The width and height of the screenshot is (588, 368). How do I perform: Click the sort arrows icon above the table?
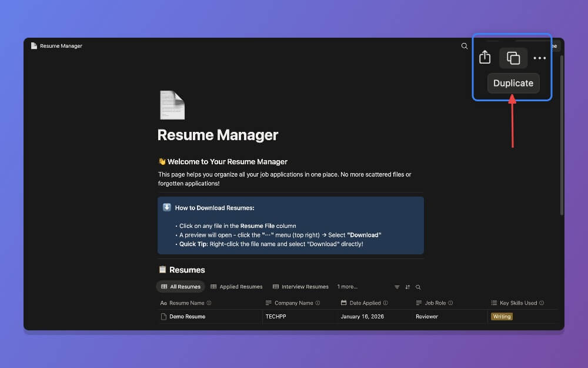[x=407, y=287]
